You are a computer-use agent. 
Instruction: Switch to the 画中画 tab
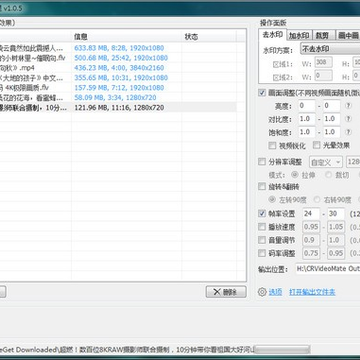[x=347, y=35]
